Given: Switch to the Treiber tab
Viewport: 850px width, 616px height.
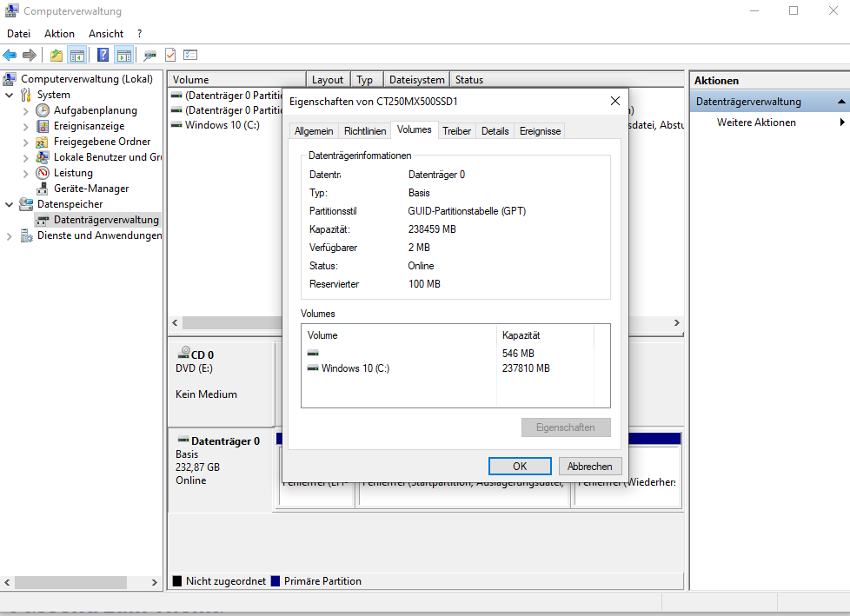Looking at the screenshot, I should point(456,131).
